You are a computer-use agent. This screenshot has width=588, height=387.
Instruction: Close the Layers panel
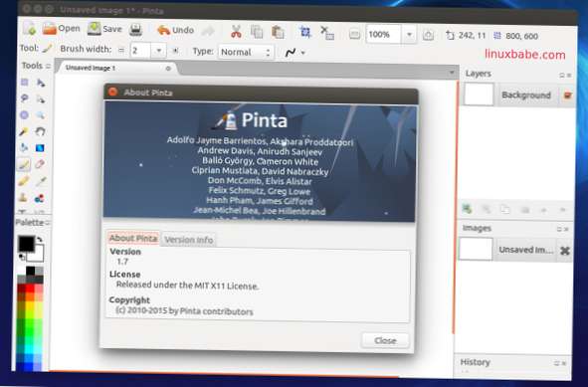[x=569, y=76]
